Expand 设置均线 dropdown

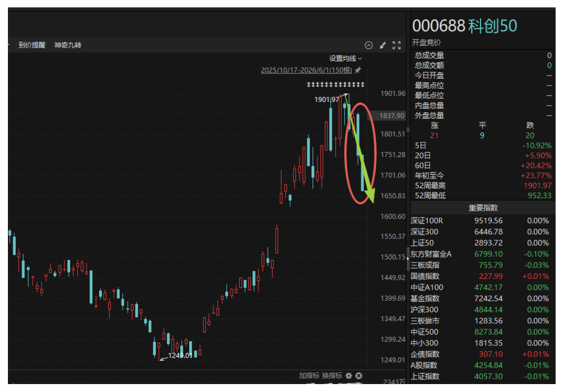tap(345, 58)
